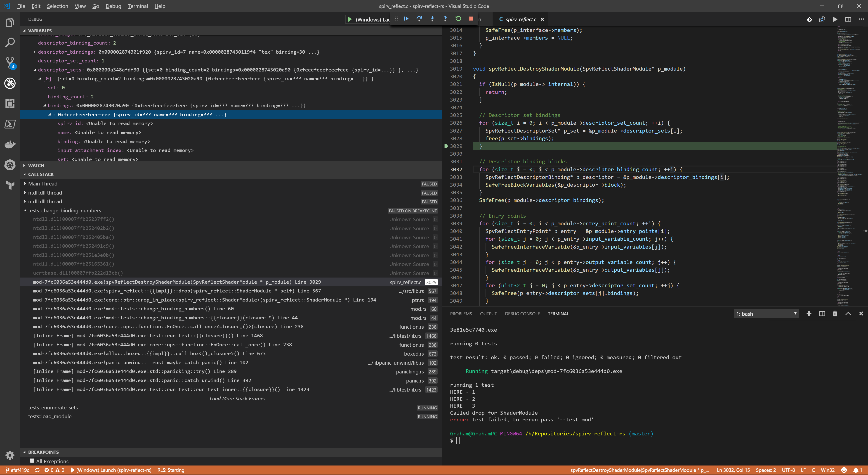Toggle the All Exceptions breakpoint checkbox
The height and width of the screenshot is (475, 868).
(x=32, y=461)
